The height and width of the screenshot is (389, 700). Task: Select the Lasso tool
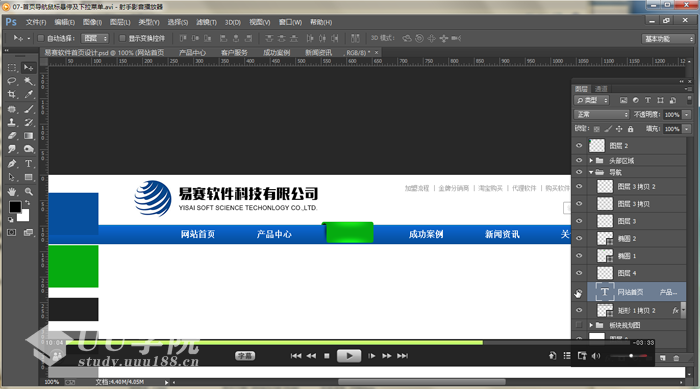(12, 81)
